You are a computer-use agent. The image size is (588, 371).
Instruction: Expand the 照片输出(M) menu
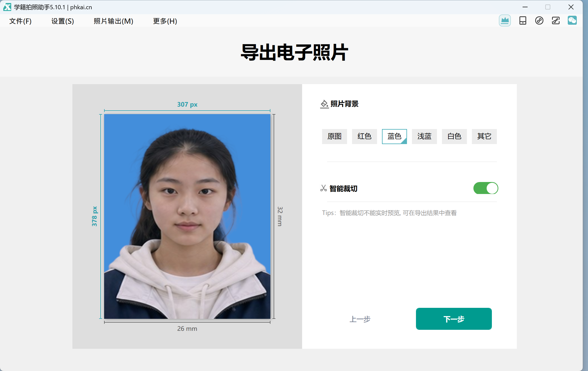pos(113,21)
